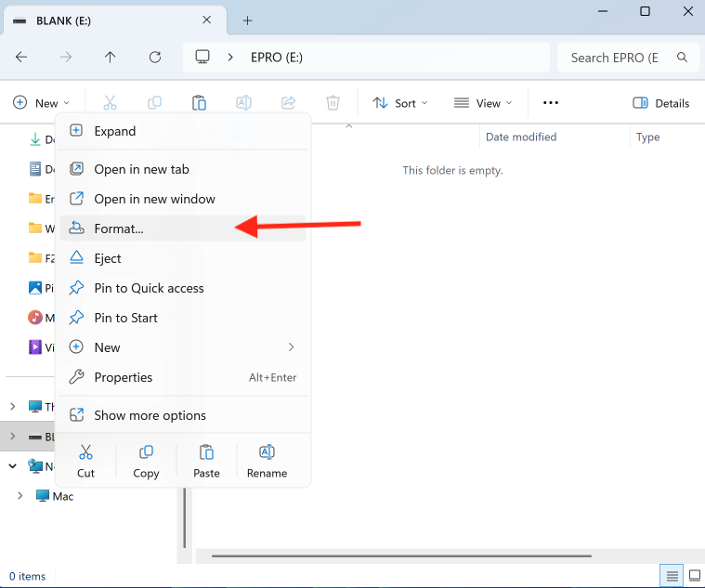Select Format... from context menu

(119, 229)
